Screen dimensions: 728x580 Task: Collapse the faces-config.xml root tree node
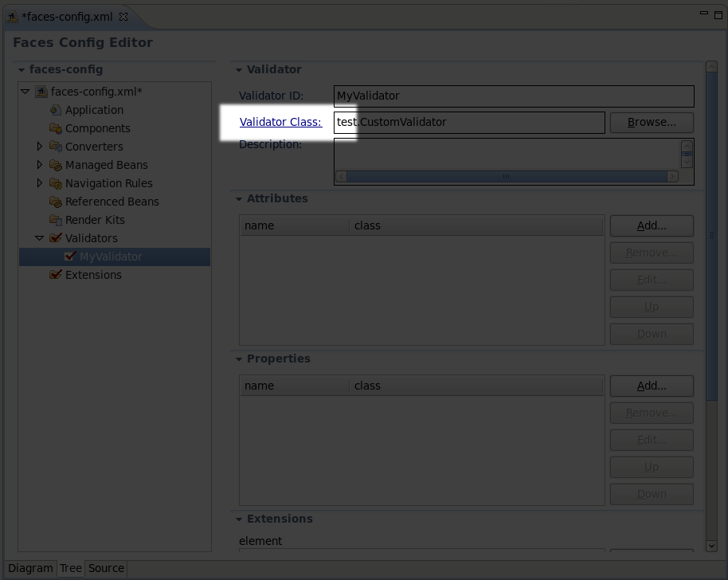point(26,92)
